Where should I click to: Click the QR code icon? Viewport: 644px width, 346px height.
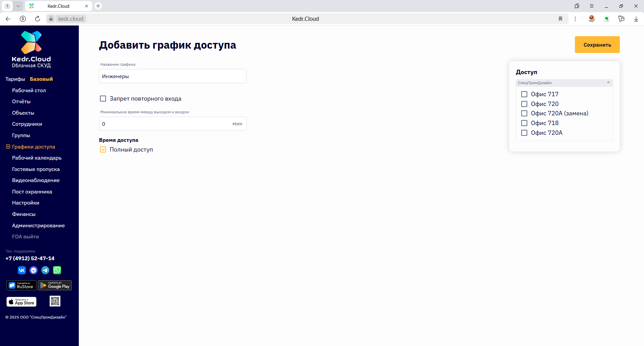pyautogui.click(x=55, y=301)
